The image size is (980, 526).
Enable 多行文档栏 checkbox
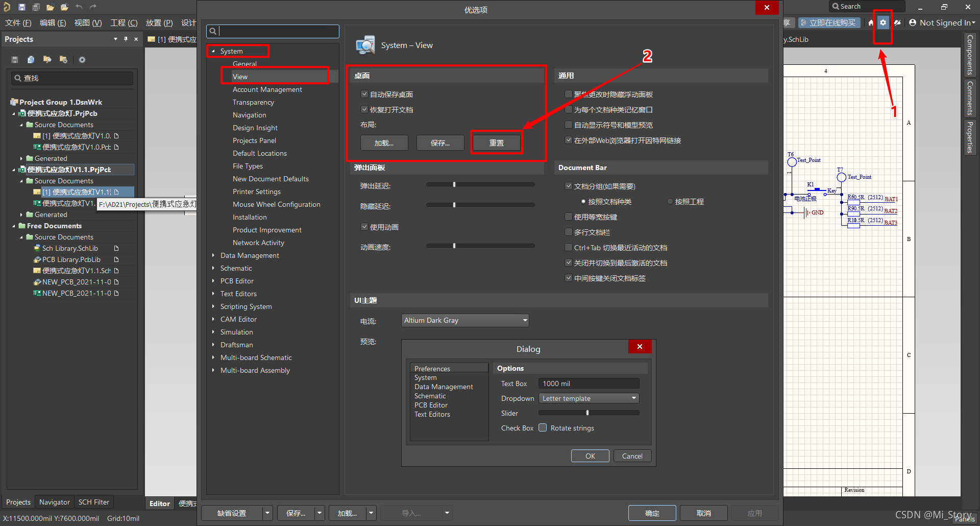coord(569,232)
